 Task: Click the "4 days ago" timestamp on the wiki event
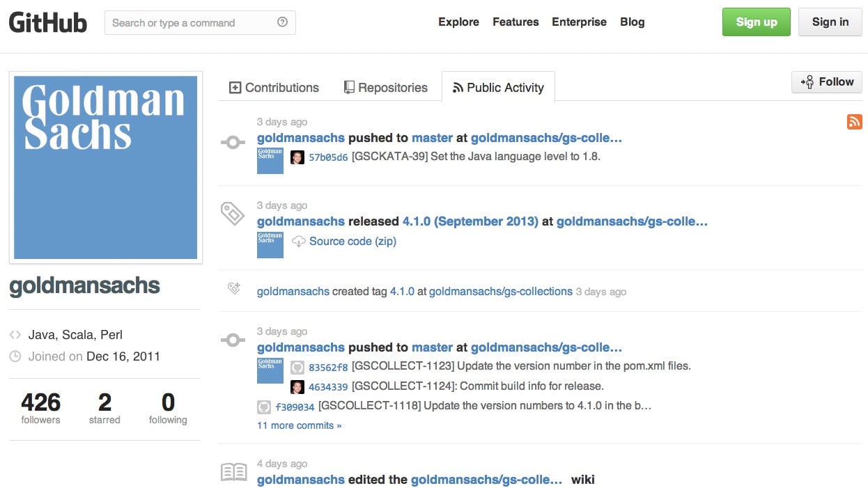pos(282,464)
